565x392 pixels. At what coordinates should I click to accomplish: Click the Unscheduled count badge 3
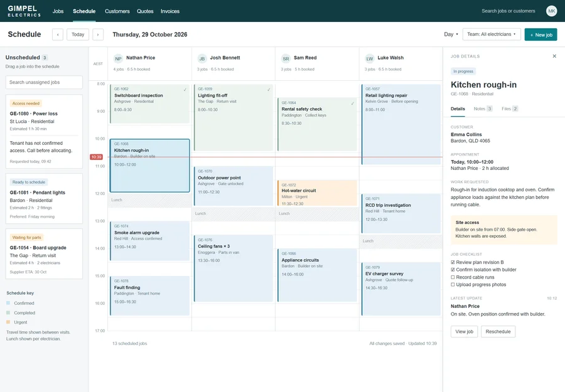[45, 58]
